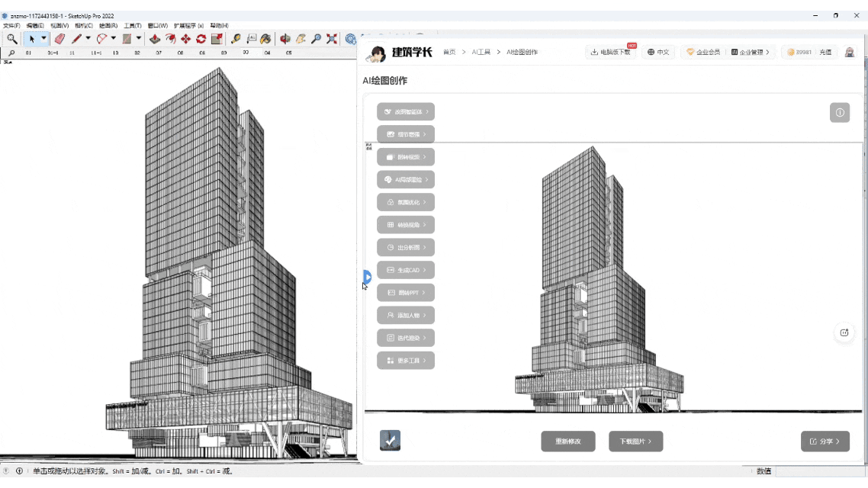Click the 充值 recharge link

pyautogui.click(x=825, y=52)
